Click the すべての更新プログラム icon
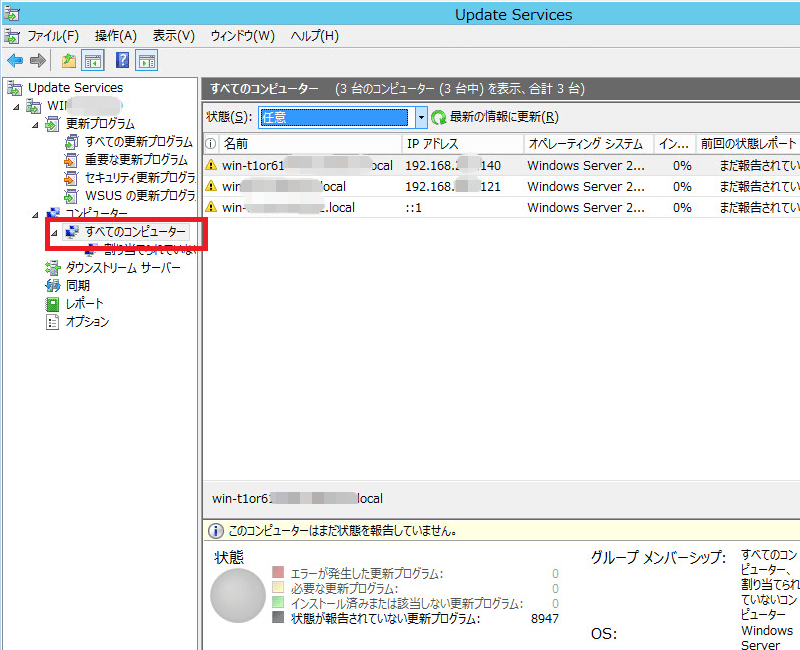800x650 pixels. pyautogui.click(x=71, y=142)
